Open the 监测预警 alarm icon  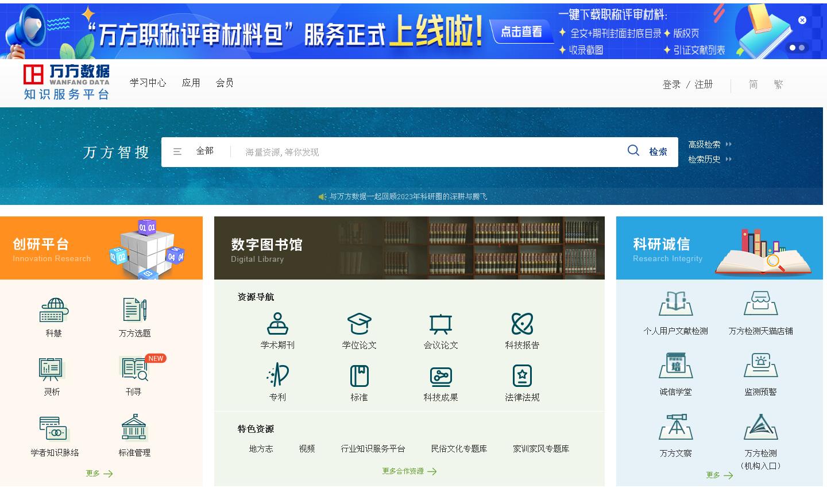click(x=760, y=366)
